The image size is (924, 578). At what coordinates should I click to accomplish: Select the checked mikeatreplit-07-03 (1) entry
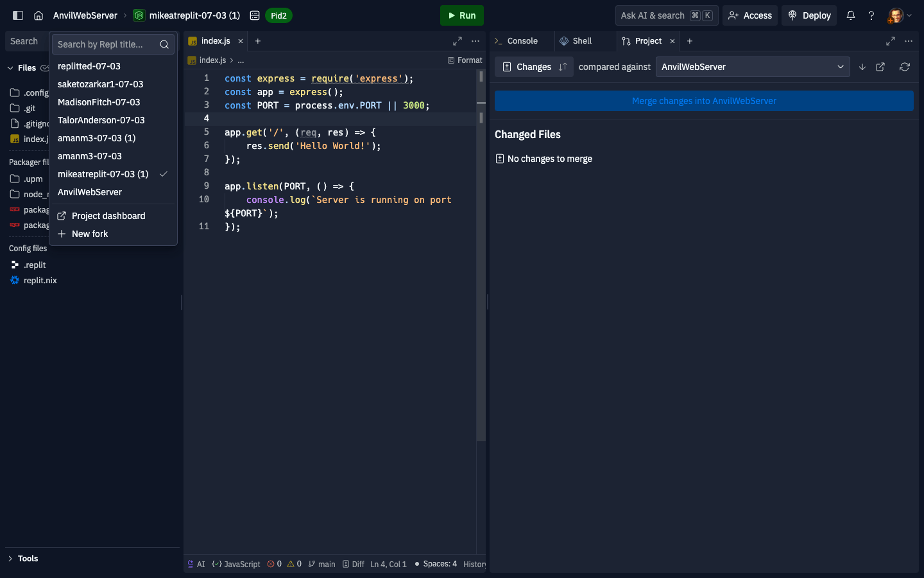(113, 174)
